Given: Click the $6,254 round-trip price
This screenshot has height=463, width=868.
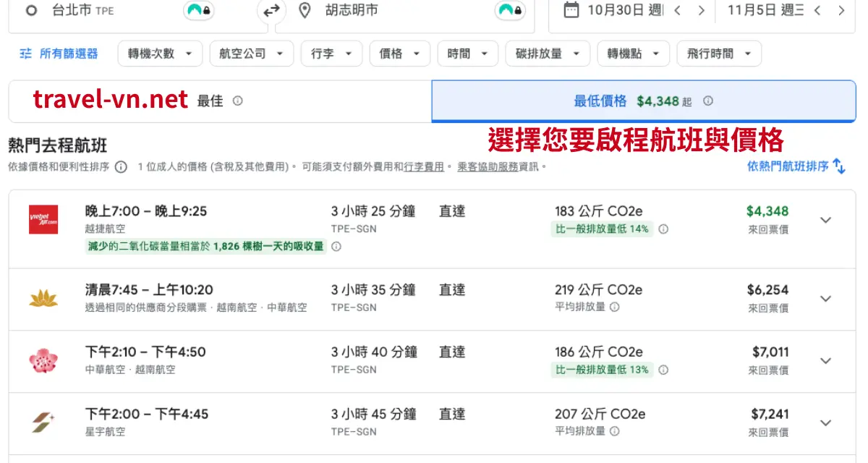Looking at the screenshot, I should click(x=767, y=289).
